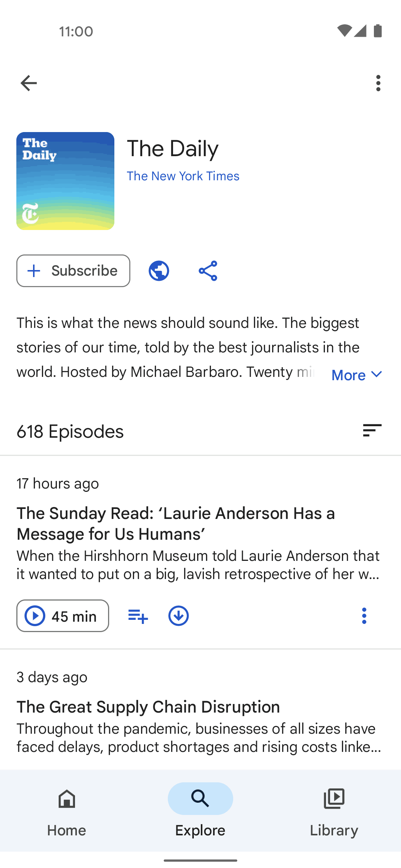This screenshot has height=868, width=401.
Task: Tap the pandemic businesses episode summary
Action: click(x=199, y=738)
